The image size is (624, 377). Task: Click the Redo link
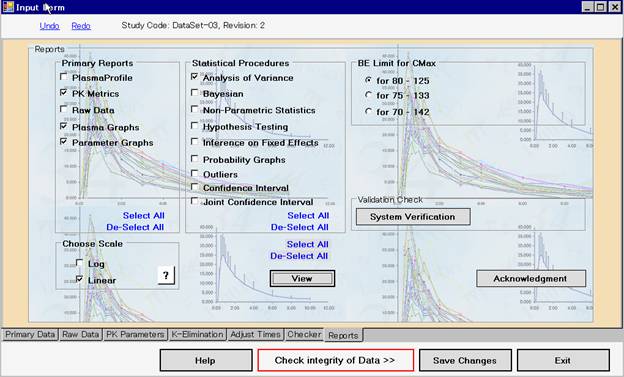coord(81,26)
